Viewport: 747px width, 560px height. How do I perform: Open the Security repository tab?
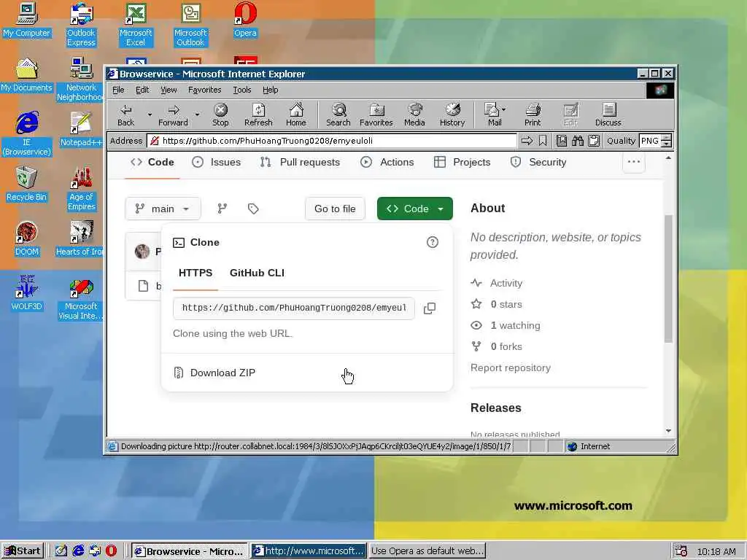[538, 162]
